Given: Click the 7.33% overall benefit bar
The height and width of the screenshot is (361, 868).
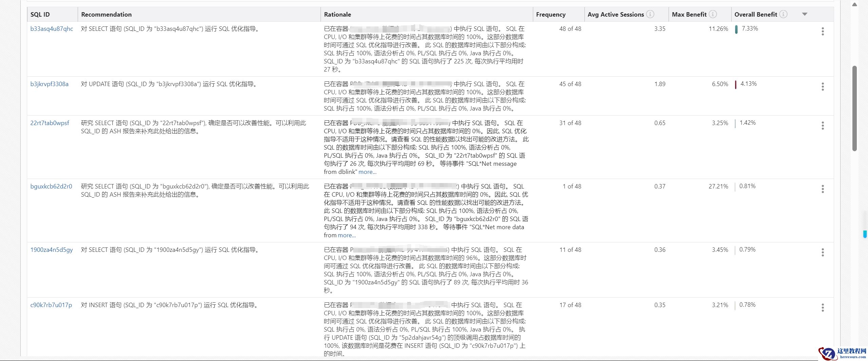Looking at the screenshot, I should (x=736, y=29).
